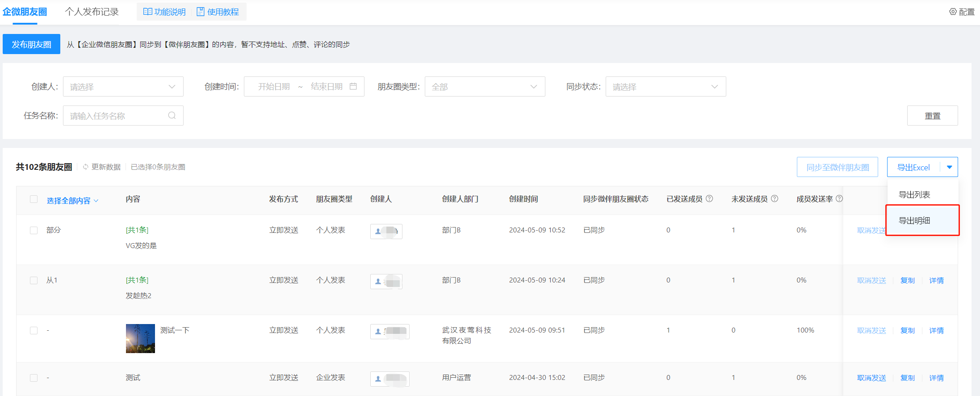Click the 创建时间 column header
The width and height of the screenshot is (980, 396).
tap(524, 199)
